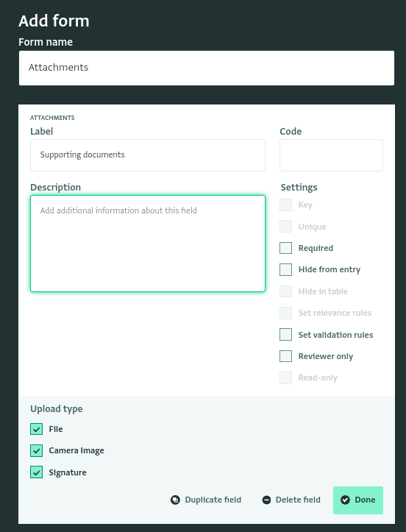This screenshot has width=406, height=532.
Task: Check the Set validation rules option
Action: (285, 335)
